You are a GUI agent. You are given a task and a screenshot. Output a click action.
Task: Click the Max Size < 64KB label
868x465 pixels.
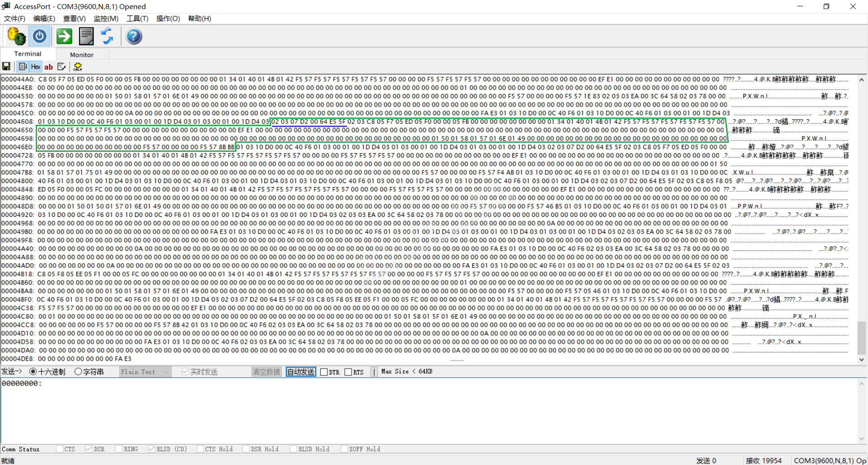click(407, 371)
